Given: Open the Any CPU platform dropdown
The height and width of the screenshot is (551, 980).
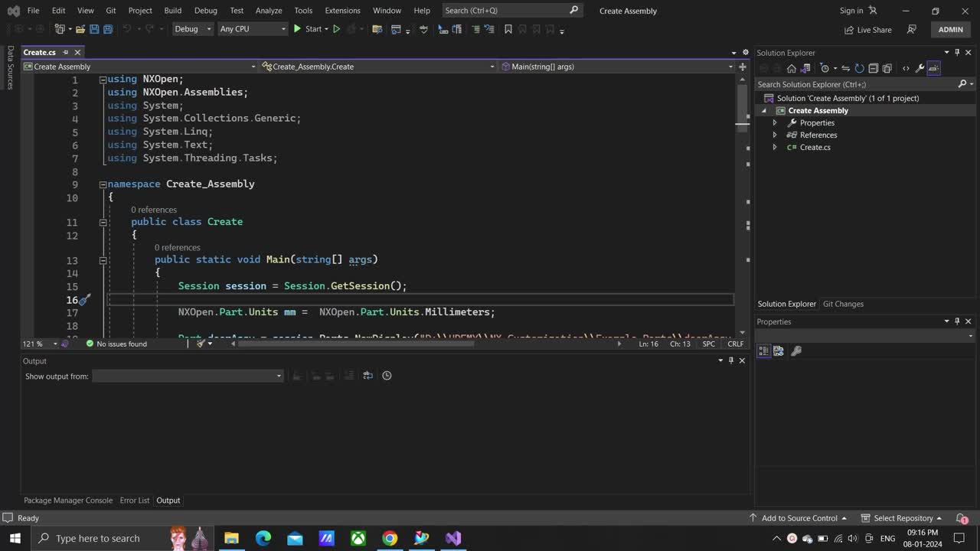Looking at the screenshot, I should 252,29.
